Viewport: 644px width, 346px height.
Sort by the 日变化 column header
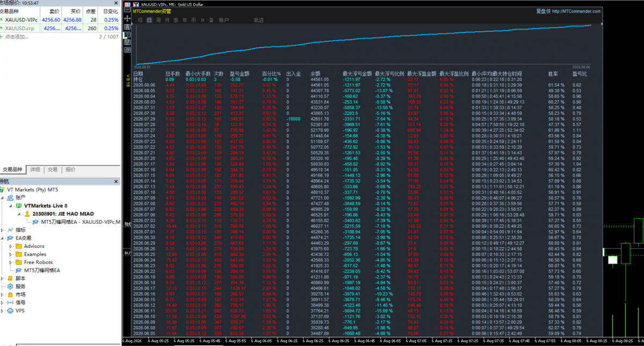(110, 11)
